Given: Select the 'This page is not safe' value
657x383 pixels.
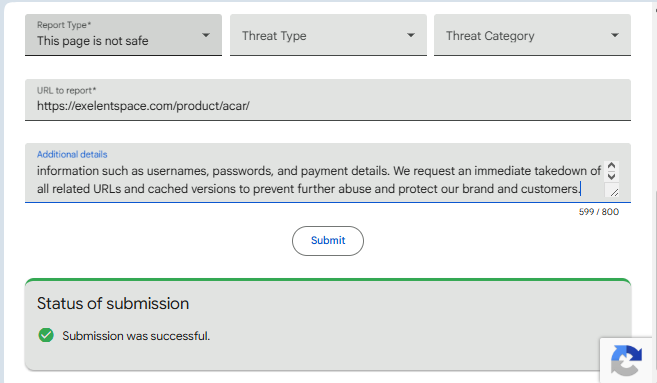Looking at the screenshot, I should (x=93, y=41).
